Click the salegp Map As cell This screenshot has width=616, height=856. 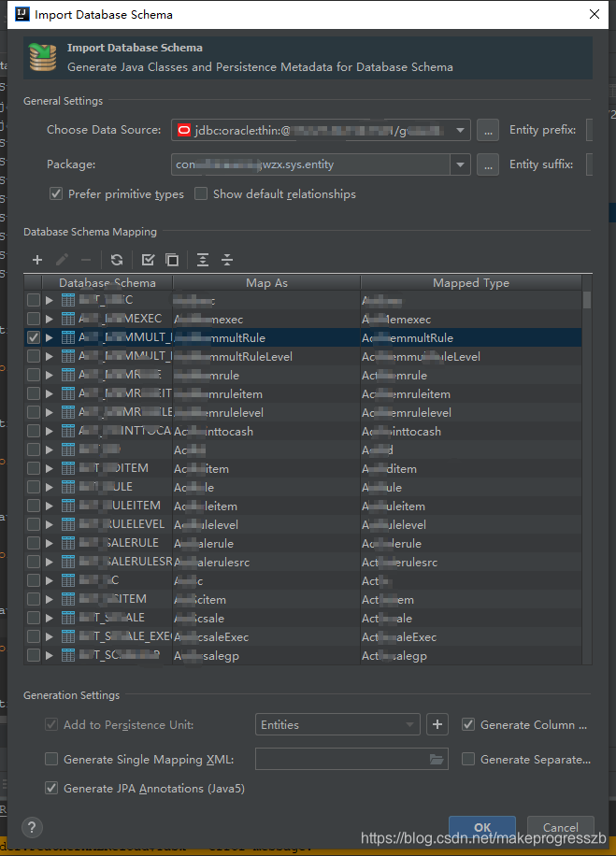(266, 655)
